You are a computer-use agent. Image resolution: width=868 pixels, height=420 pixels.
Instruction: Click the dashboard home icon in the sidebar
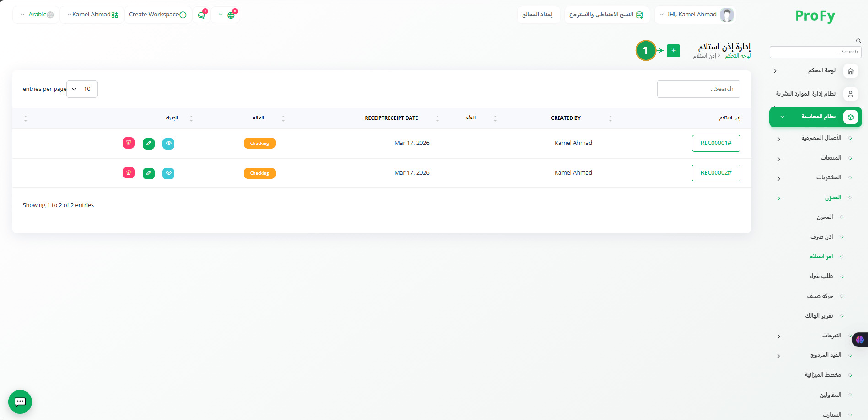(850, 71)
